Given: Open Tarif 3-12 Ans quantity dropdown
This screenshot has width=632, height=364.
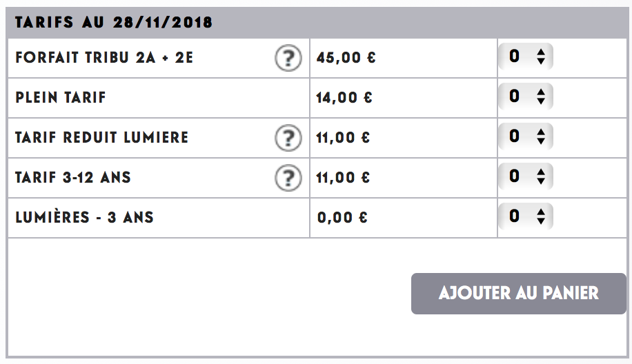Looking at the screenshot, I should tap(526, 176).
